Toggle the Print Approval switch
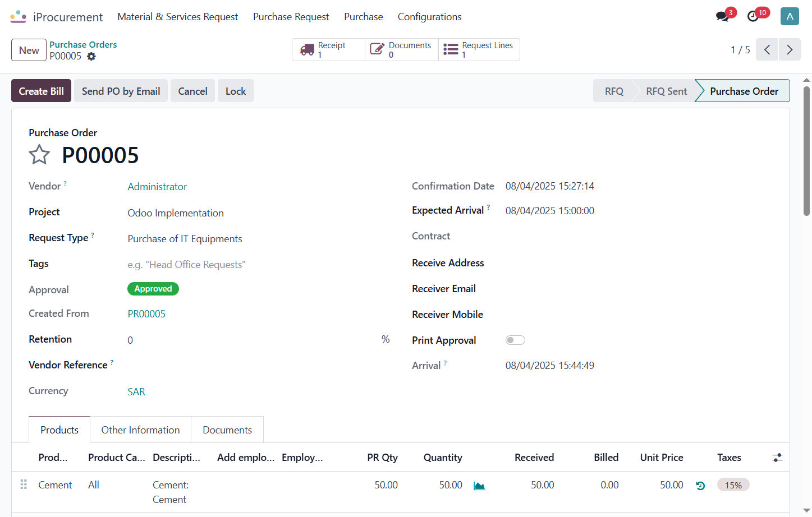The image size is (812, 517). (x=515, y=340)
